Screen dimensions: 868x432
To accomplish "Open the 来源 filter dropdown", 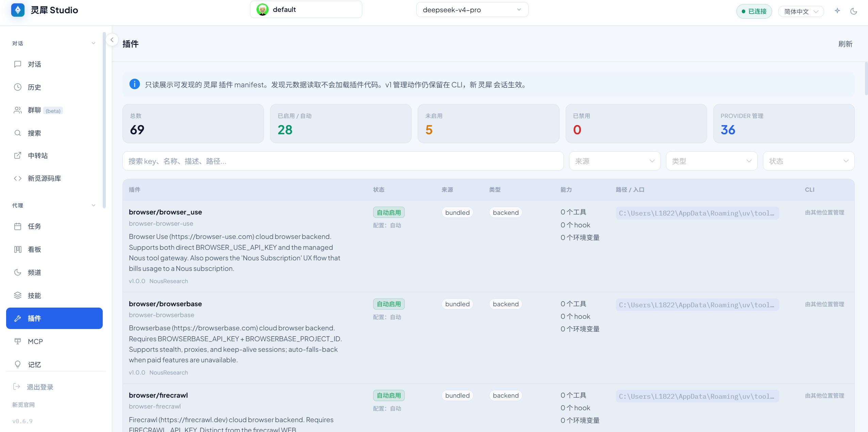I will click(615, 161).
